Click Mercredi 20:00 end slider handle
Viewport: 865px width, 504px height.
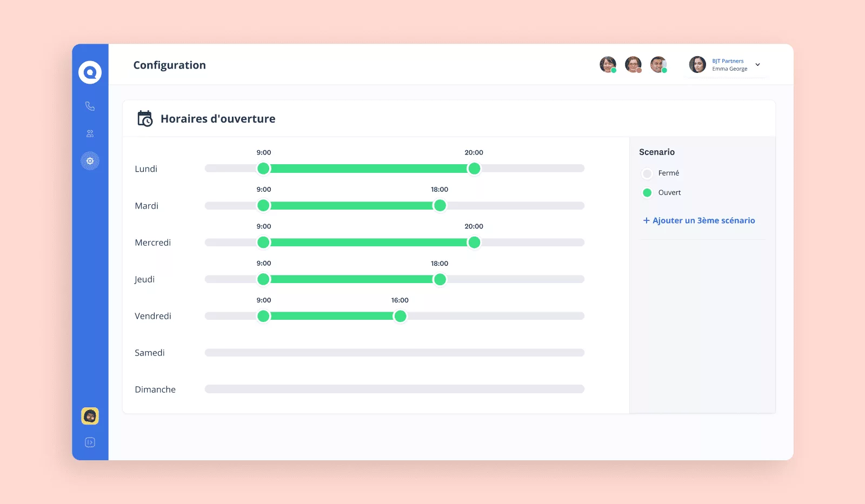click(x=474, y=243)
